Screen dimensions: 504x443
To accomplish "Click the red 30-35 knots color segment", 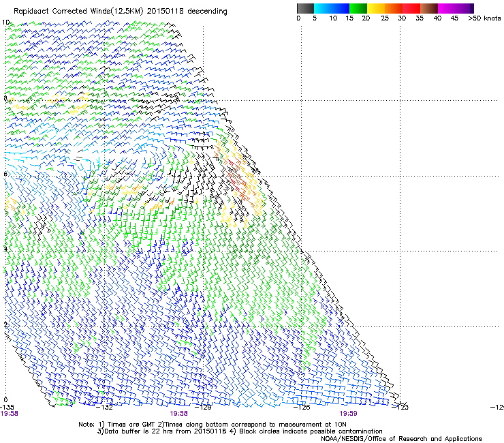I will [x=411, y=8].
